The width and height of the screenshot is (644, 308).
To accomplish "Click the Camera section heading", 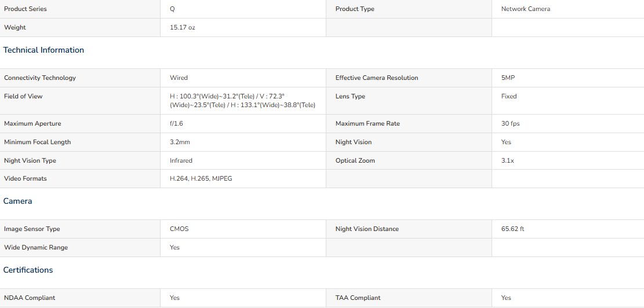I will tap(17, 201).
